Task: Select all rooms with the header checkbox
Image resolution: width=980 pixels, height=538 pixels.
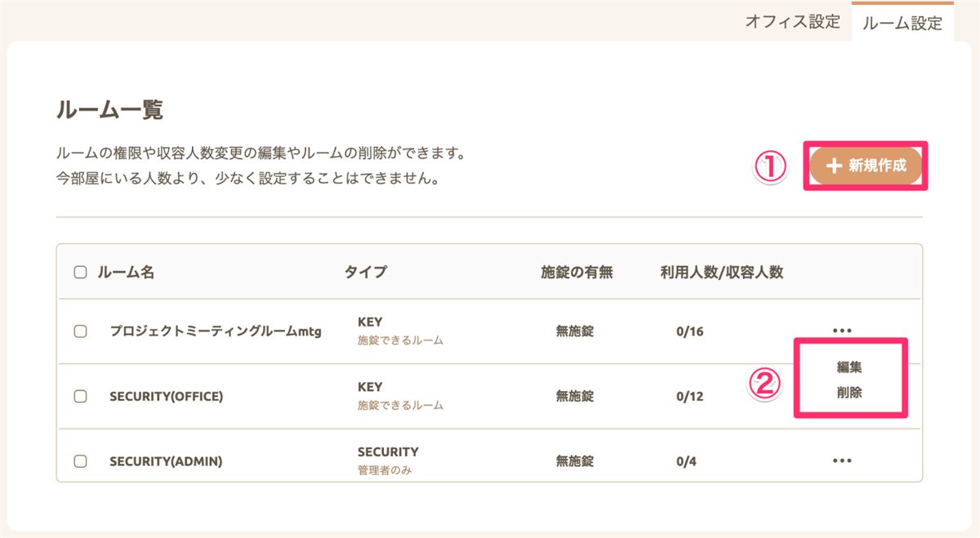Action: [80, 273]
